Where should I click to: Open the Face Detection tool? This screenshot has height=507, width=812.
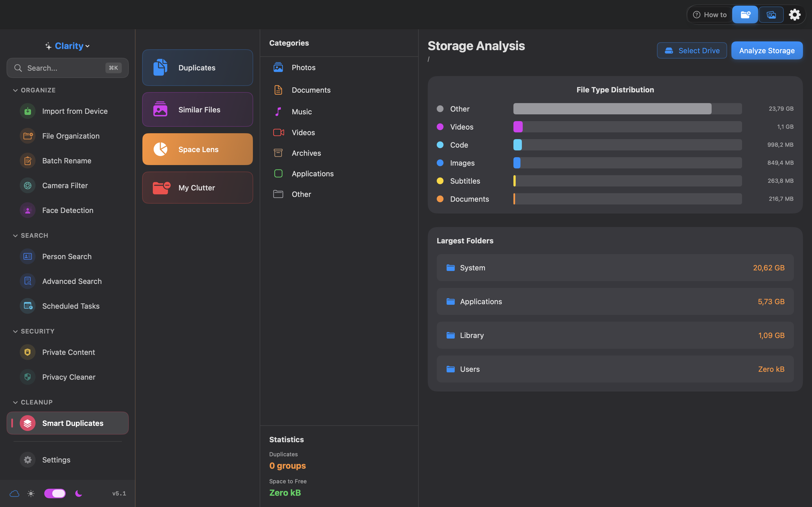[68, 210]
